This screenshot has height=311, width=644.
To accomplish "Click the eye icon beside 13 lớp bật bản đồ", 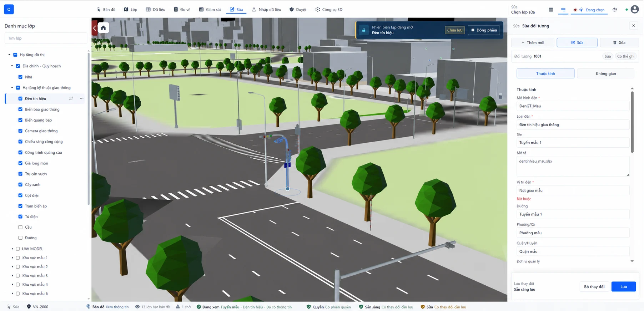I will tap(137, 307).
